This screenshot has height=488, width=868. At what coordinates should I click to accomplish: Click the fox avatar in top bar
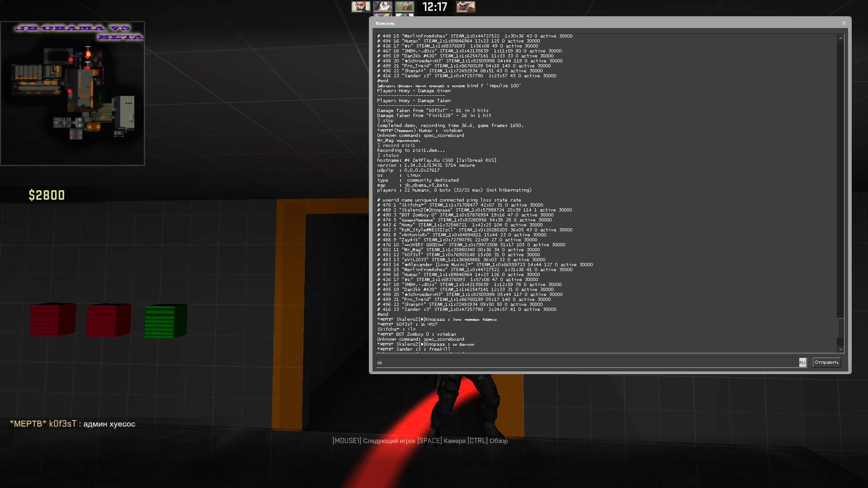[x=360, y=7]
